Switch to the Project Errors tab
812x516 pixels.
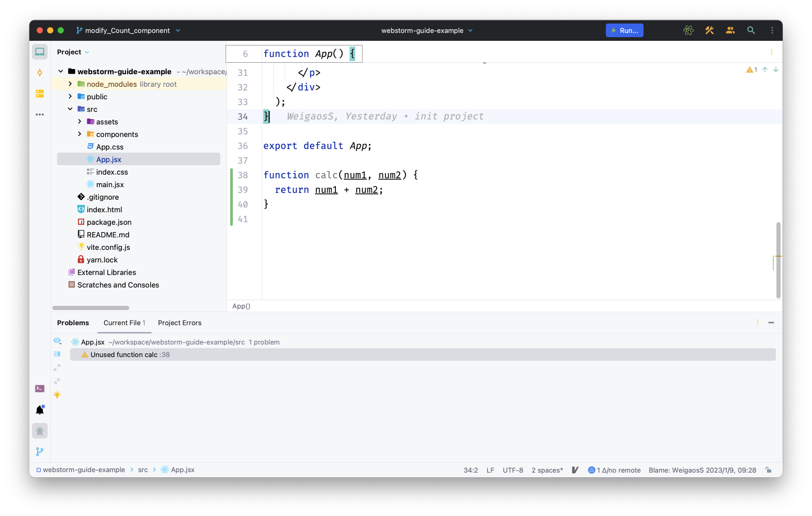coord(179,323)
